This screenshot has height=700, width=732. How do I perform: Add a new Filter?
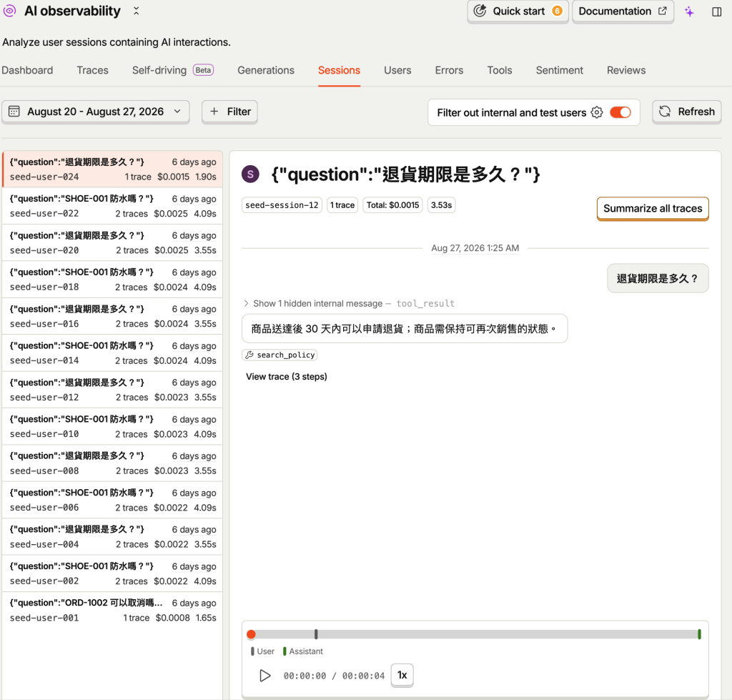tap(229, 112)
